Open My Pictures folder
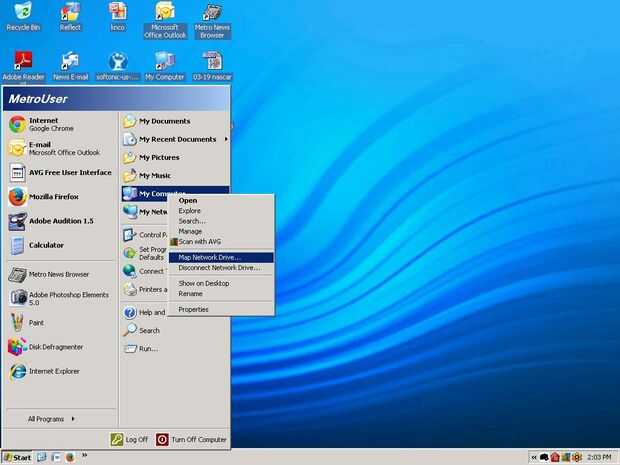This screenshot has width=620, height=465. coord(175,157)
